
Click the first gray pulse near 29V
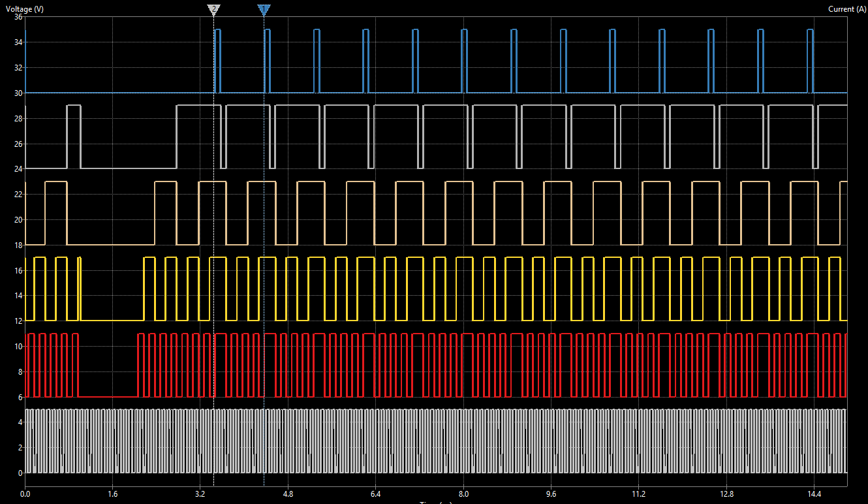74,105
